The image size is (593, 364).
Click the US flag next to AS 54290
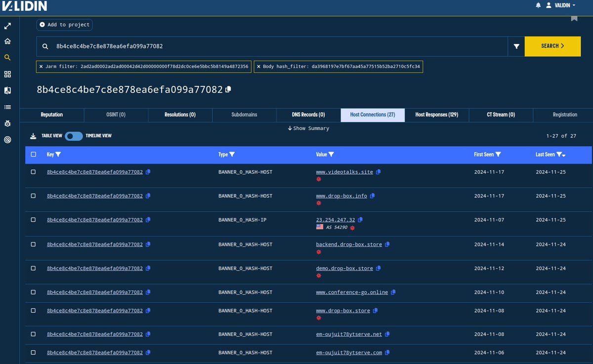pos(320,227)
